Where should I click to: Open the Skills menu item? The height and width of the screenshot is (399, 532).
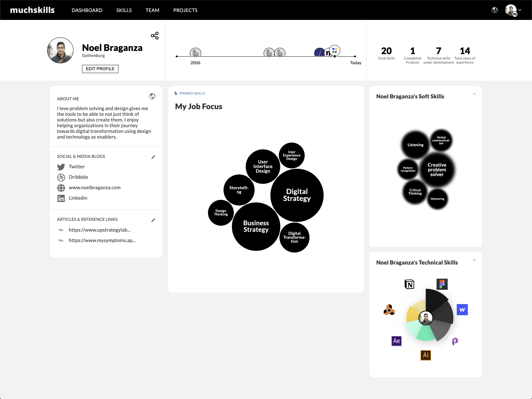124,10
